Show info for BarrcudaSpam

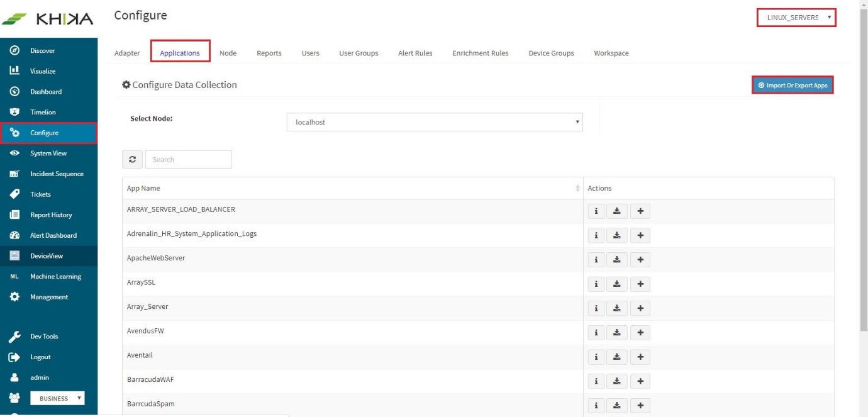[596, 406]
